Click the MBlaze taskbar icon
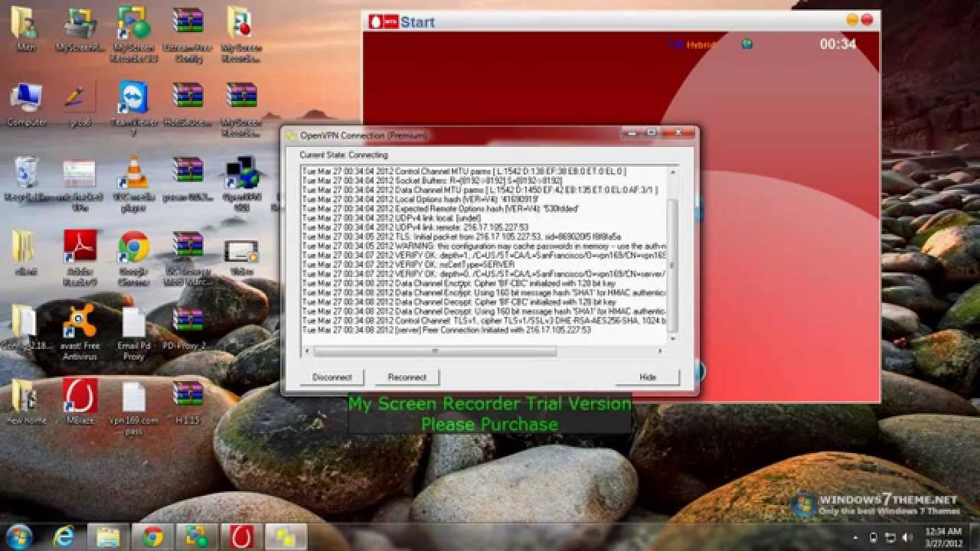 click(241, 537)
